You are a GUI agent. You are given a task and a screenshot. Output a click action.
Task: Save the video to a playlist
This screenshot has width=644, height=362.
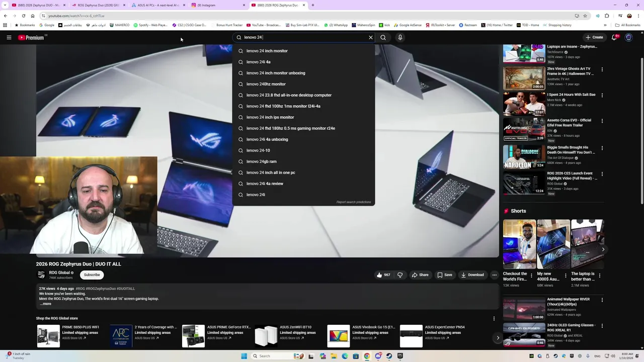coord(445,275)
